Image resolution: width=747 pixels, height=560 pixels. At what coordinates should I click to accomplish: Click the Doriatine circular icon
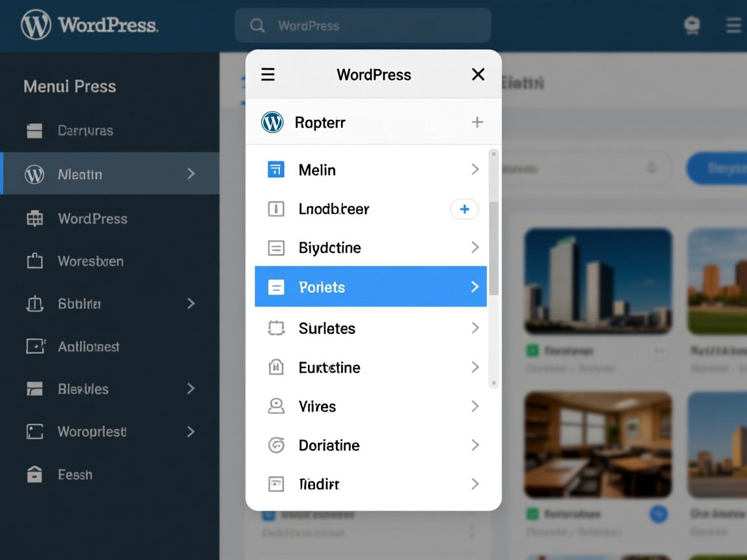point(276,445)
